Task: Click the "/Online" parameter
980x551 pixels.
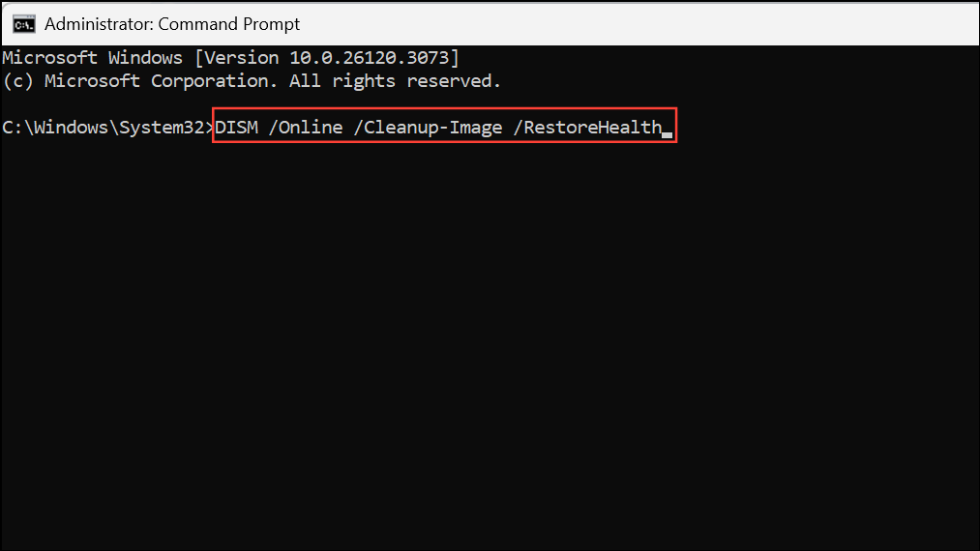Action: point(306,128)
